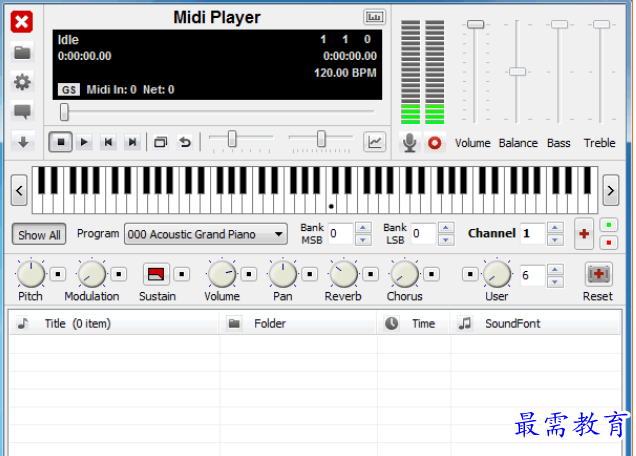Open the graph chart icon
The height and width of the screenshot is (456, 636).
(x=374, y=142)
